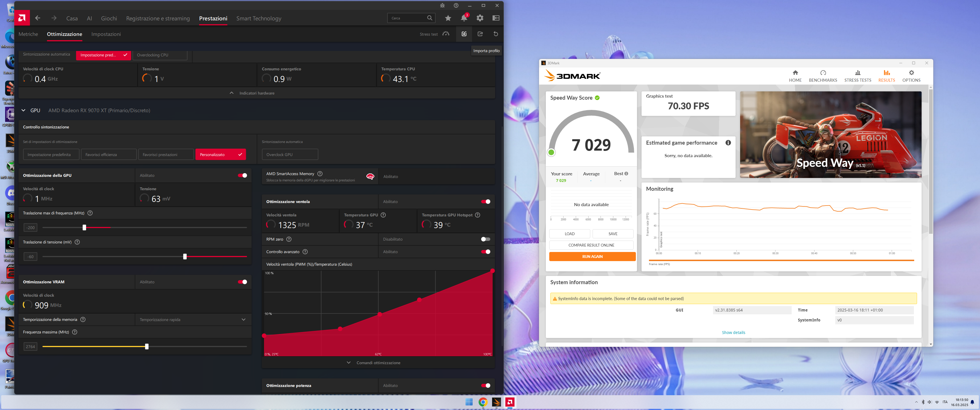The width and height of the screenshot is (980, 410).
Task: Open AMD Software settings gear
Action: pyautogui.click(x=480, y=18)
